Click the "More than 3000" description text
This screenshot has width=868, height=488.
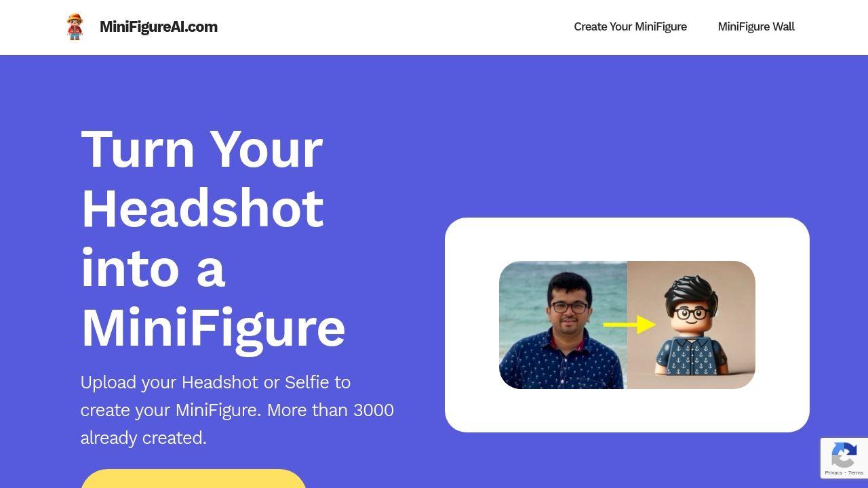pyautogui.click(x=330, y=410)
